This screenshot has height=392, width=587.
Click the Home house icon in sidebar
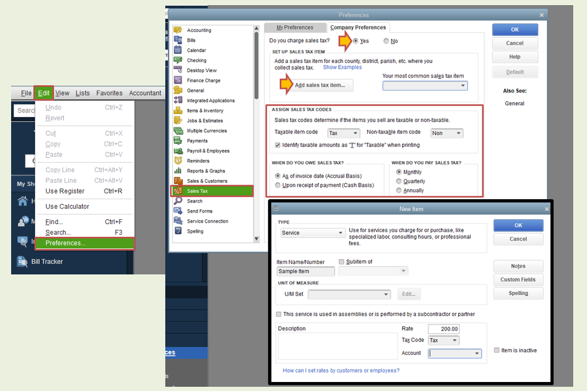point(22,201)
